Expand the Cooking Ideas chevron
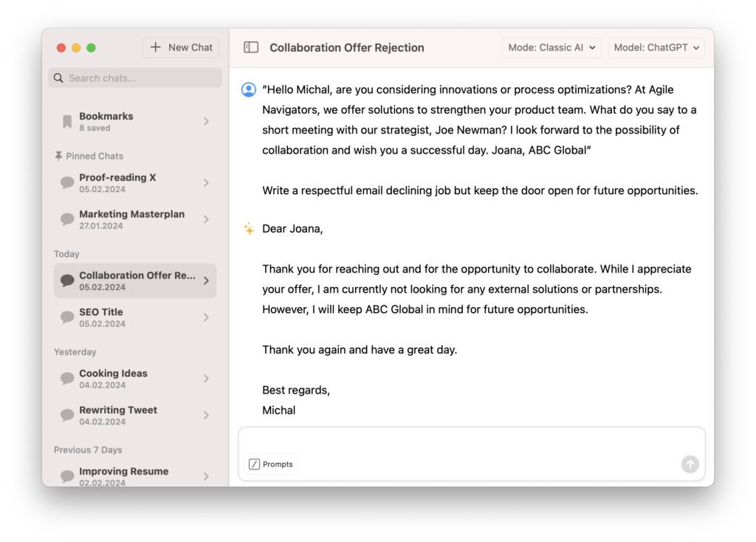 (207, 379)
